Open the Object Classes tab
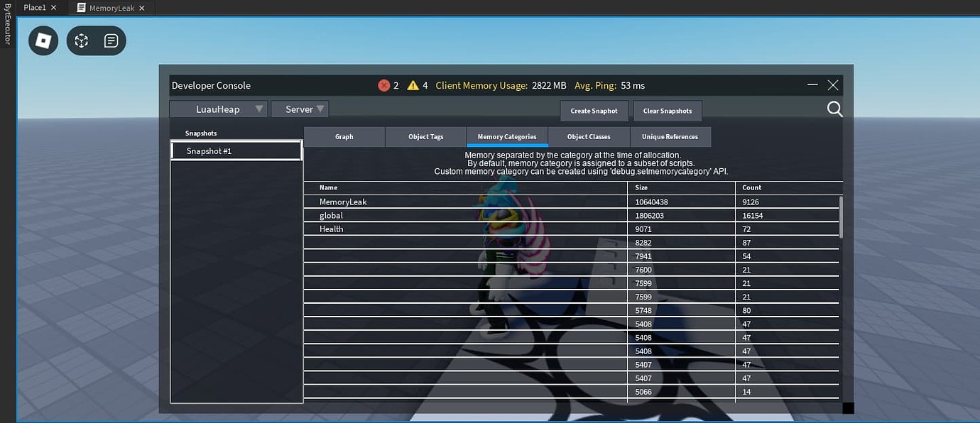This screenshot has width=980, height=423. (589, 136)
